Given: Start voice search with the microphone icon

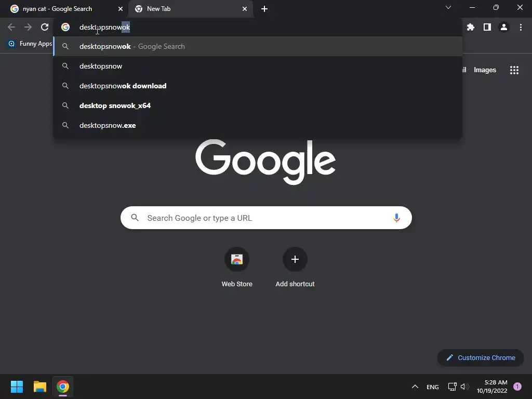Looking at the screenshot, I should click(x=396, y=218).
